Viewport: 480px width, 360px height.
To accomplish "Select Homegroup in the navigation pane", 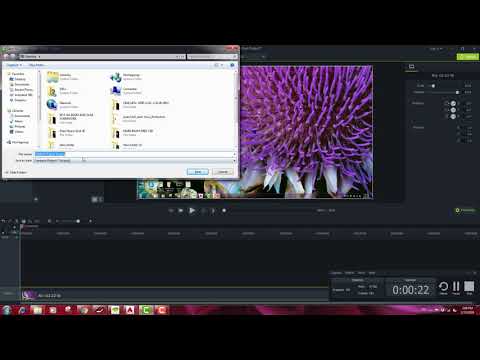I will pos(18,142).
